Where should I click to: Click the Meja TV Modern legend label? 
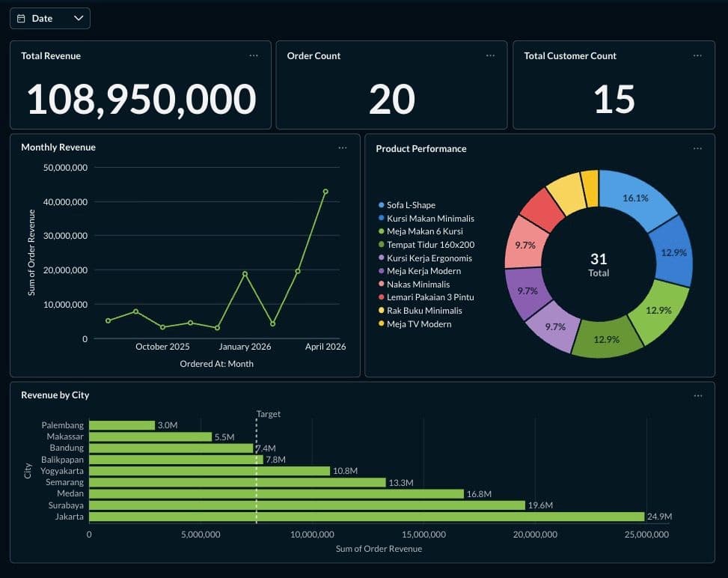(x=419, y=324)
